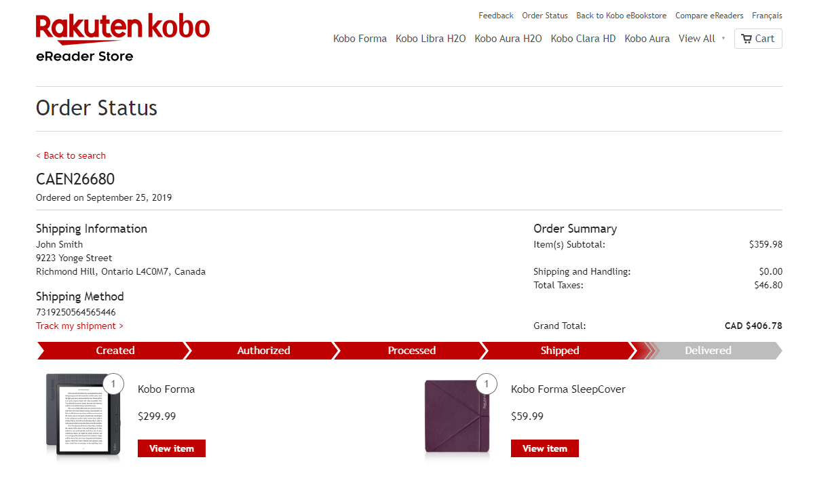Viewport: 832px width, 504px height.
Task: View item for Kobo Forma
Action: pyautogui.click(x=171, y=448)
